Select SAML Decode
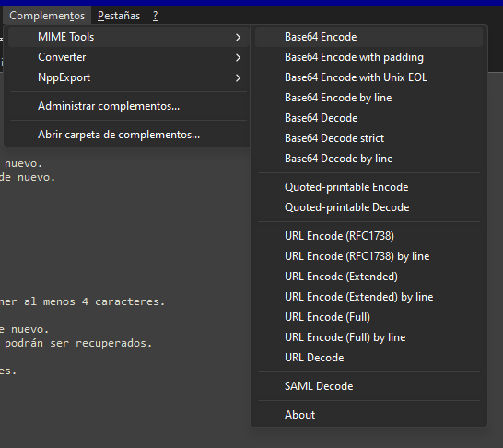The width and height of the screenshot is (503, 448). point(368,385)
